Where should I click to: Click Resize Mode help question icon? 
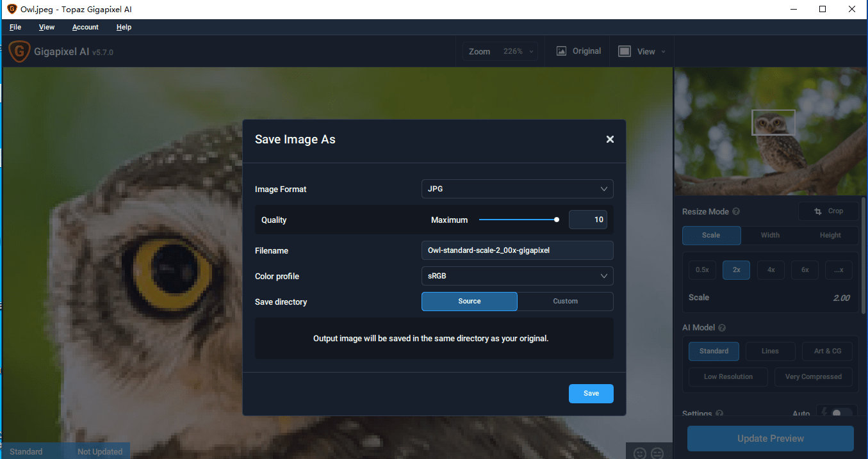click(736, 211)
